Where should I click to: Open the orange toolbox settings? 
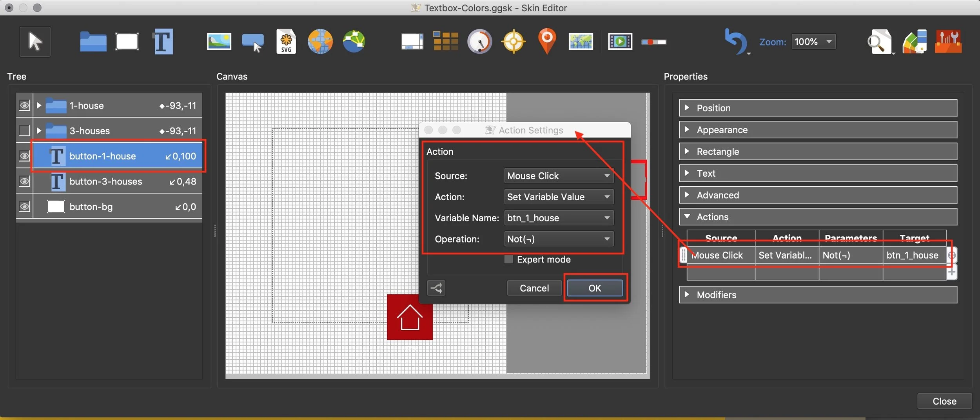point(948,42)
